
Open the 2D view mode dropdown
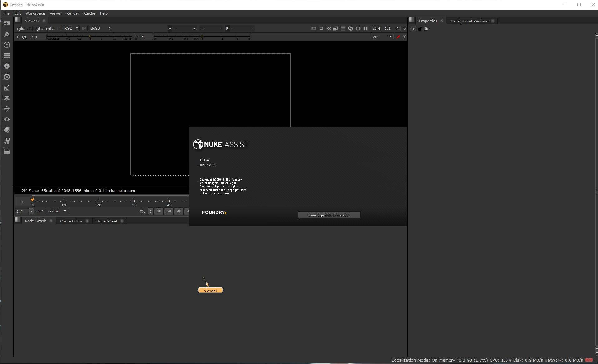click(381, 37)
